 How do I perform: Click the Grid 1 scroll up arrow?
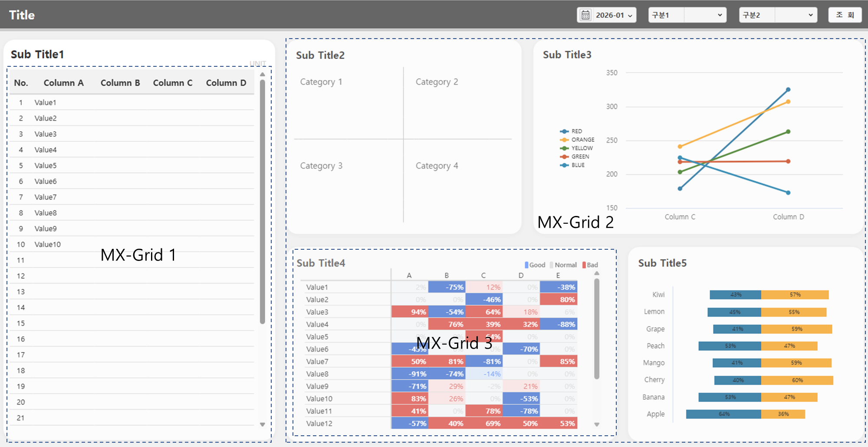pyautogui.click(x=262, y=75)
